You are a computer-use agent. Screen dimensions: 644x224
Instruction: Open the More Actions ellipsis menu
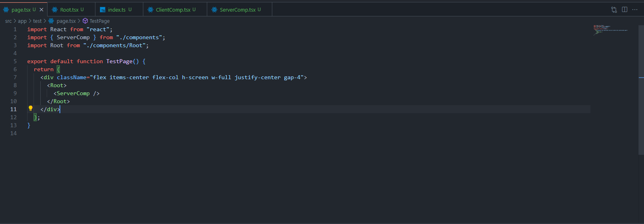pyautogui.click(x=635, y=10)
